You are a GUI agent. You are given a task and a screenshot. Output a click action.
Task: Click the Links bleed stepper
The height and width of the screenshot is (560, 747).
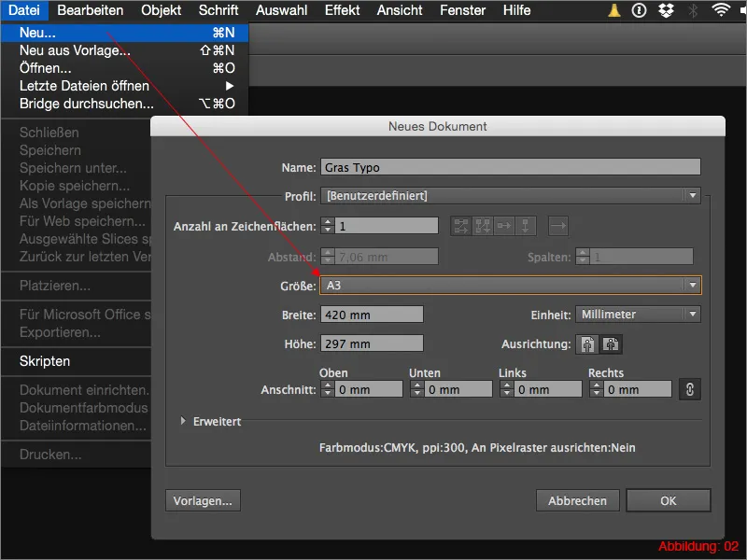[506, 389]
